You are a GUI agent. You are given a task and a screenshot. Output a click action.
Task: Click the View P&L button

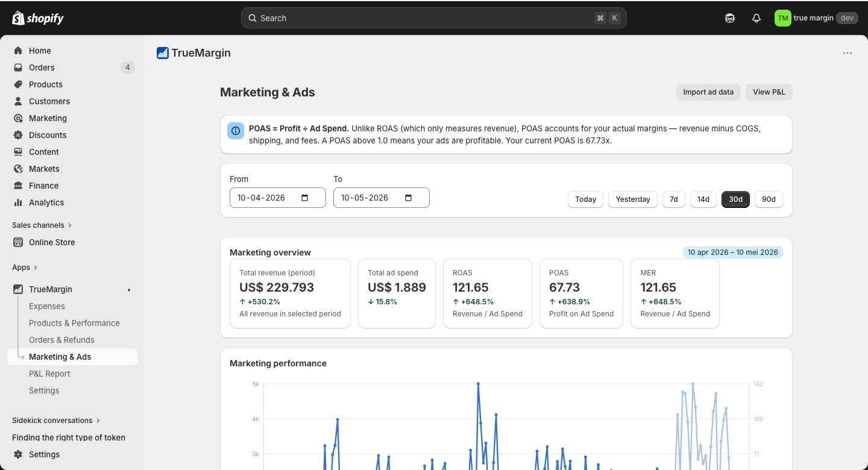769,92
